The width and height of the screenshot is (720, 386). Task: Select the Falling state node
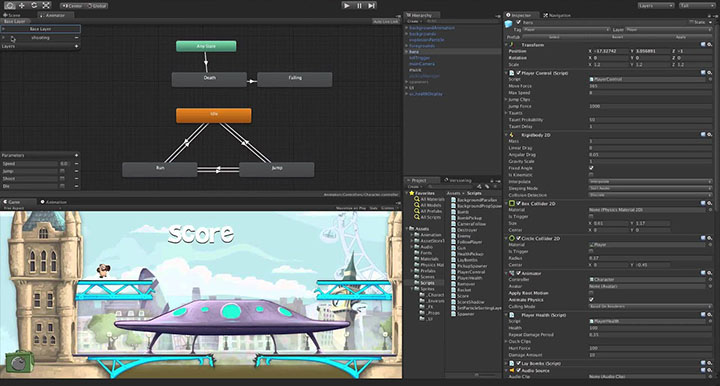click(295, 79)
